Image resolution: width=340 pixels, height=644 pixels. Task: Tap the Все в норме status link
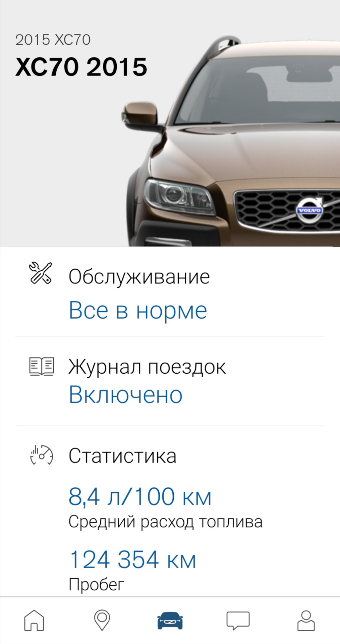coord(138,310)
